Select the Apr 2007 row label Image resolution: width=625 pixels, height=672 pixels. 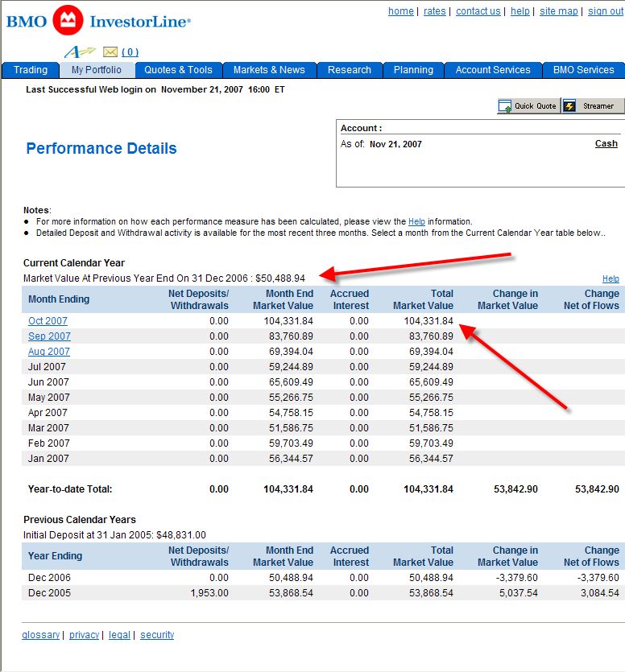pyautogui.click(x=48, y=413)
